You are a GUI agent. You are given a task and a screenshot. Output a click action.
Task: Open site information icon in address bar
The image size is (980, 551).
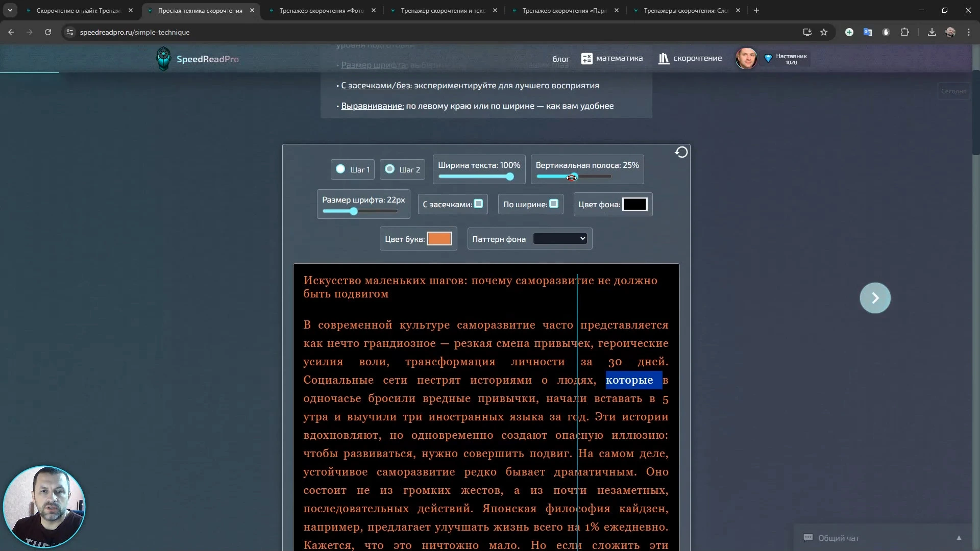click(x=70, y=32)
